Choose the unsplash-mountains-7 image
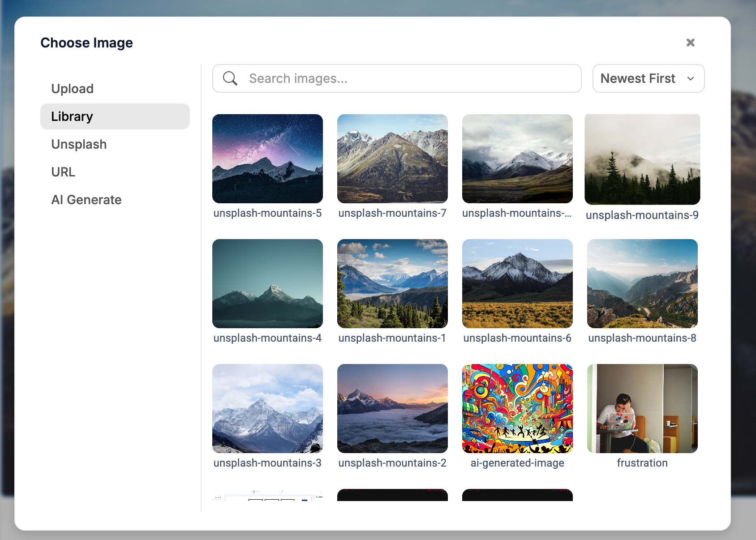756x540 pixels. 392,159
